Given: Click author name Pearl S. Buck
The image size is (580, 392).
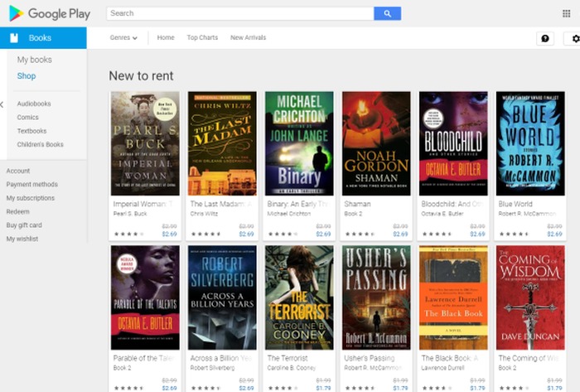Looking at the screenshot, I should (x=130, y=214).
